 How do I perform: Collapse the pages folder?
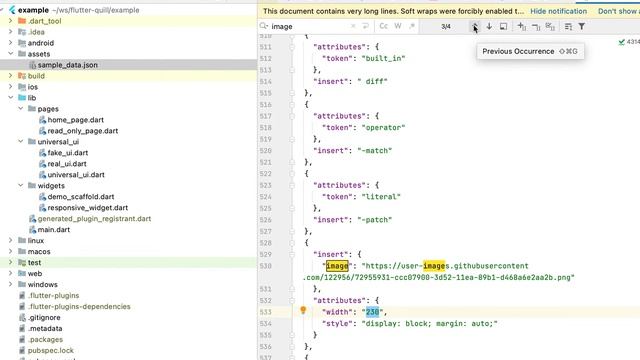(20, 109)
